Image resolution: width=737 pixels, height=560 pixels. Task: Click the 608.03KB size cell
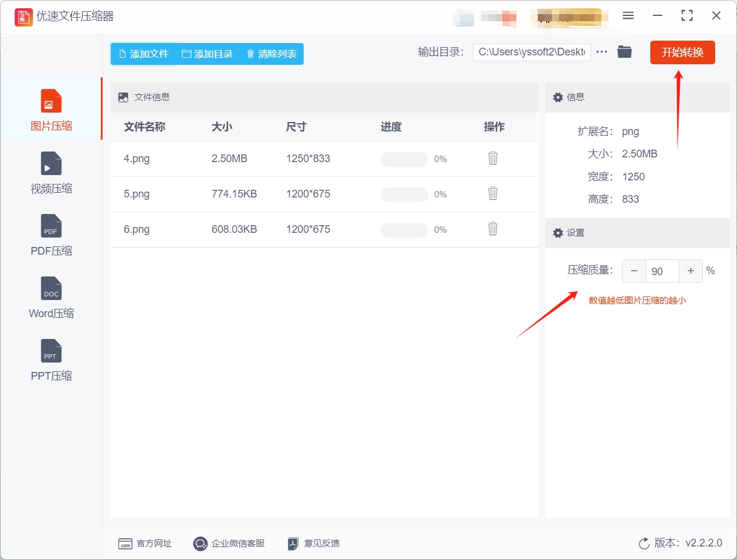(x=234, y=229)
